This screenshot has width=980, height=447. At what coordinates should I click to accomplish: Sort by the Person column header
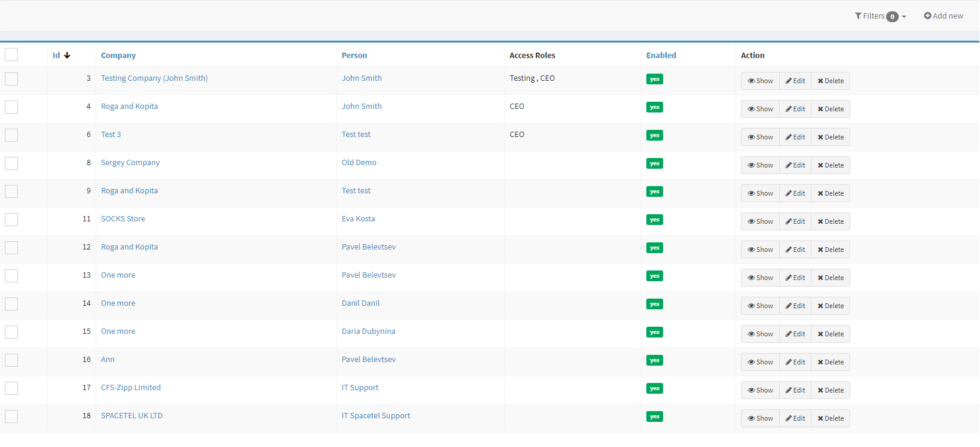(354, 55)
